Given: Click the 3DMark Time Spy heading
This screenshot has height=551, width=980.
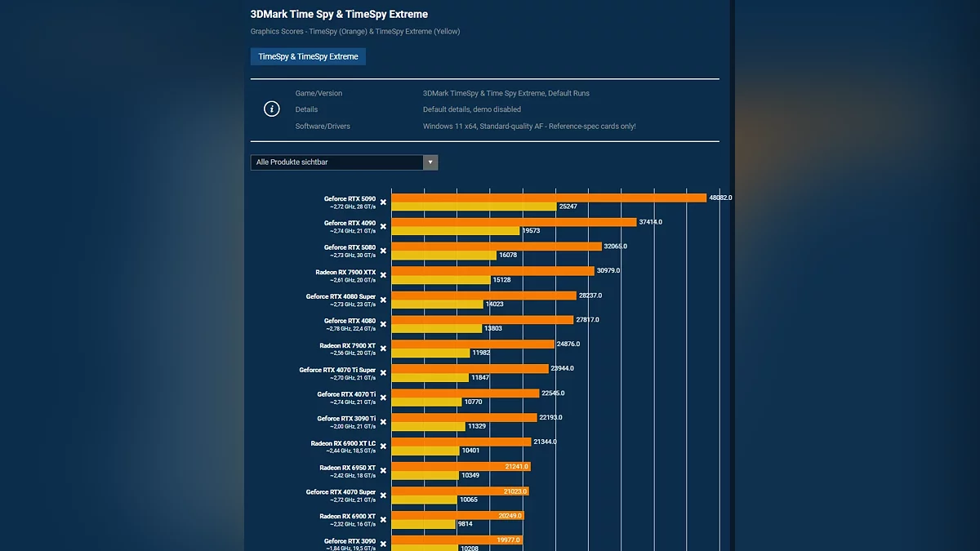Looking at the screenshot, I should coord(339,14).
